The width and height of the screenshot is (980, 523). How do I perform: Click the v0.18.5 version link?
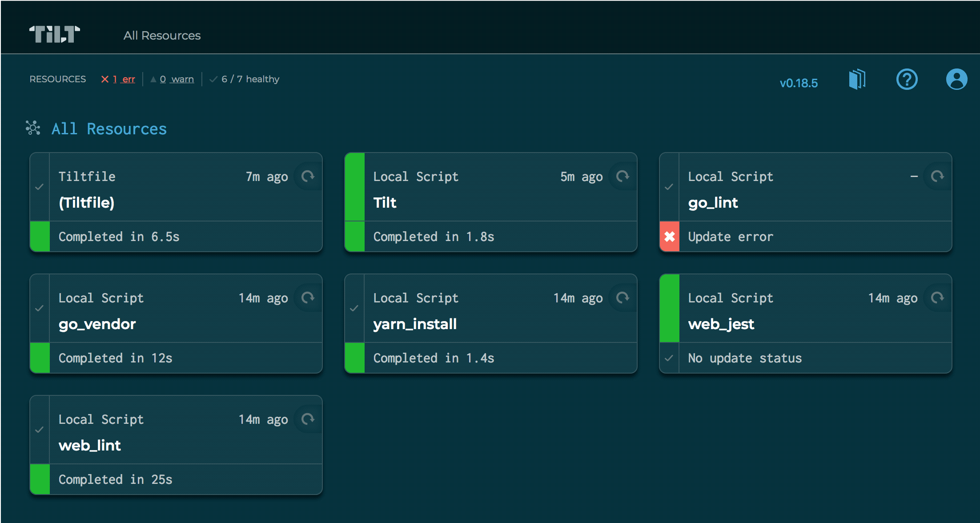(x=799, y=83)
